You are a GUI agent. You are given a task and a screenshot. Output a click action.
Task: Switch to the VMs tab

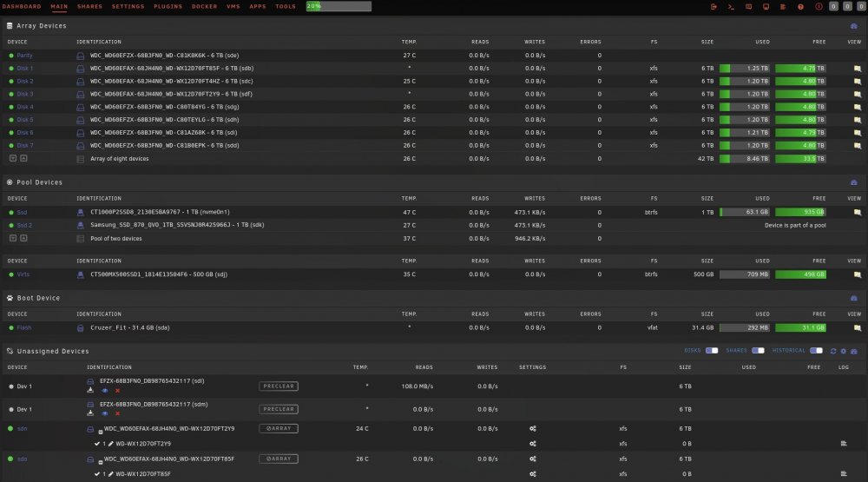click(233, 7)
